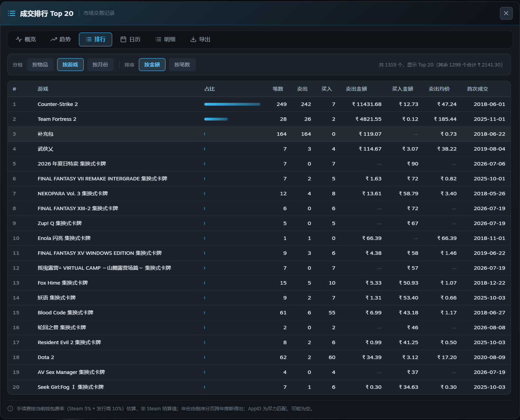The image size is (520, 420).
Task: Select the 排行 tab
Action: click(x=96, y=39)
